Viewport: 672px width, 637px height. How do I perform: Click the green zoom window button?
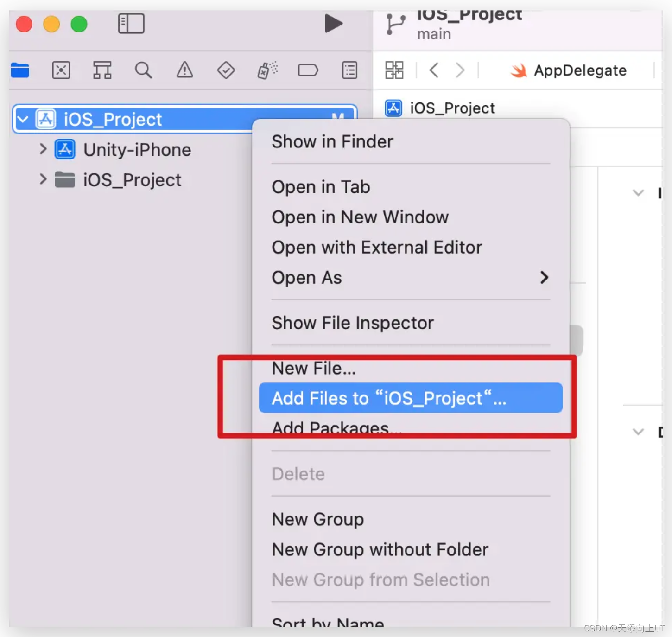pos(79,24)
